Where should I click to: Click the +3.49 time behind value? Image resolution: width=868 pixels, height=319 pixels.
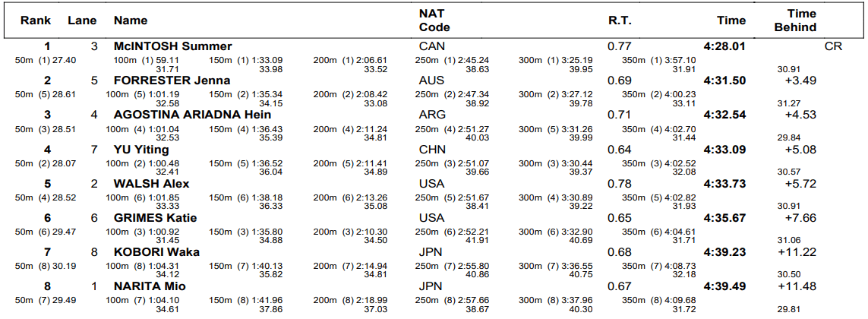point(800,81)
